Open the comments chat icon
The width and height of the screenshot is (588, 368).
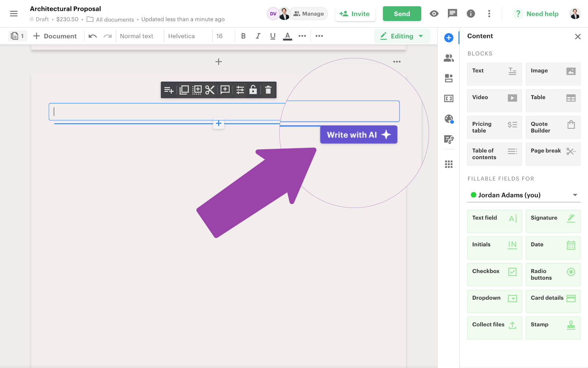[452, 14]
